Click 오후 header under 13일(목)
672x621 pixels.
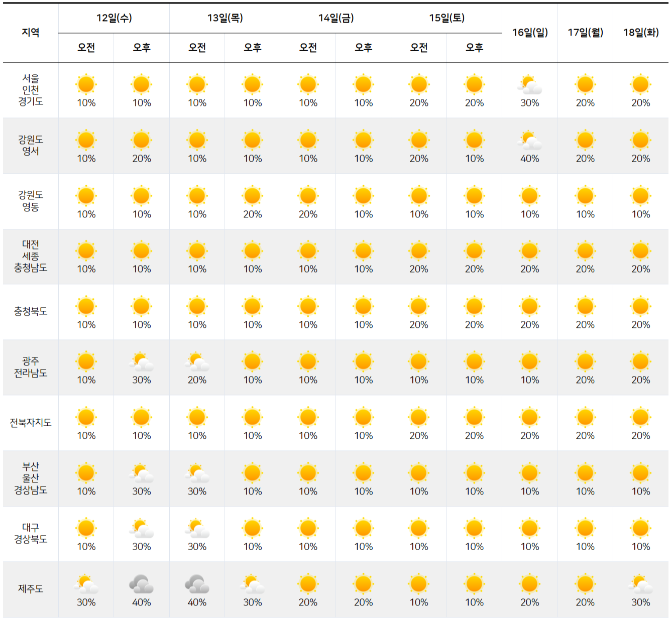pos(252,48)
